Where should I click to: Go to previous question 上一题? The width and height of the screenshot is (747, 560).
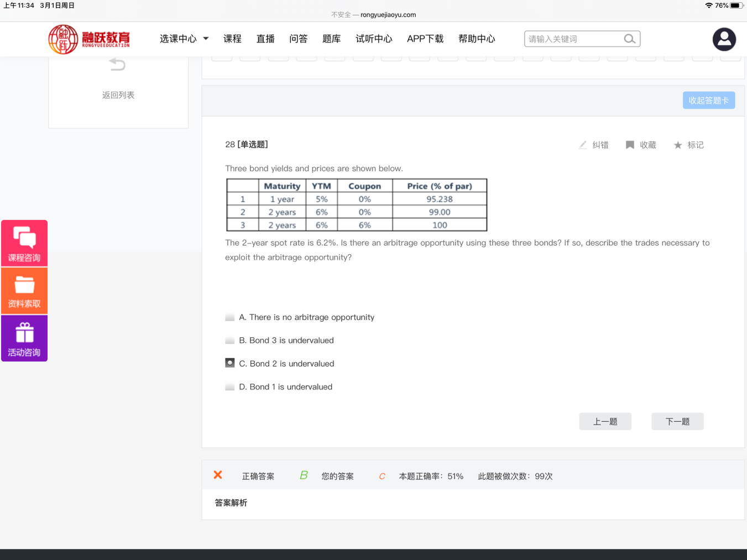[x=605, y=421]
